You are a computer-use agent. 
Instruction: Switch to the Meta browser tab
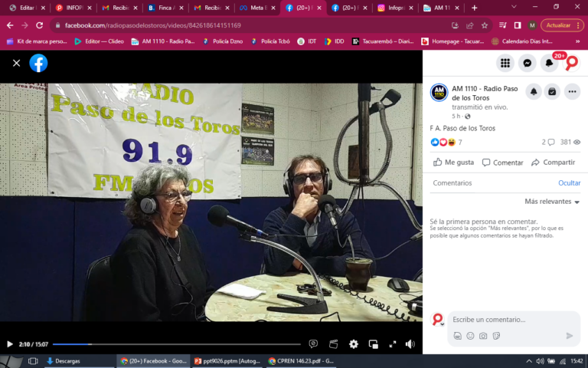click(x=257, y=8)
